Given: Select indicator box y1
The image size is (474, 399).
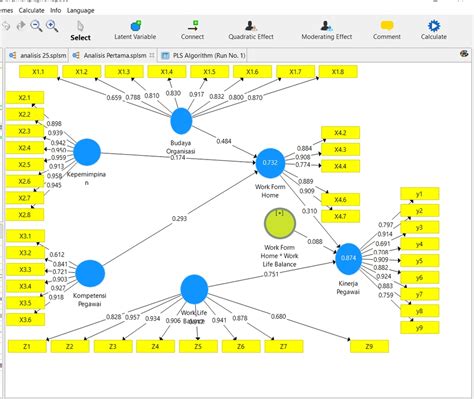Looking at the screenshot, I should [420, 194].
